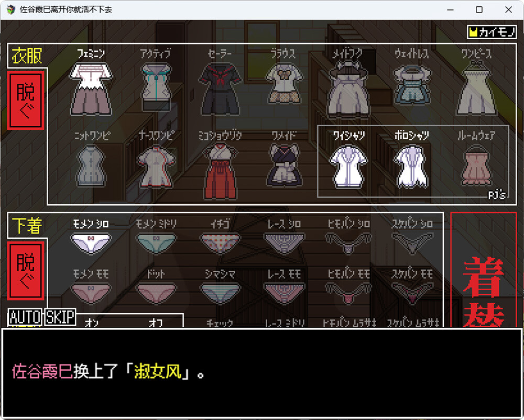Toggle the SKIP mode button
This screenshot has width=524, height=420.
coord(60,317)
